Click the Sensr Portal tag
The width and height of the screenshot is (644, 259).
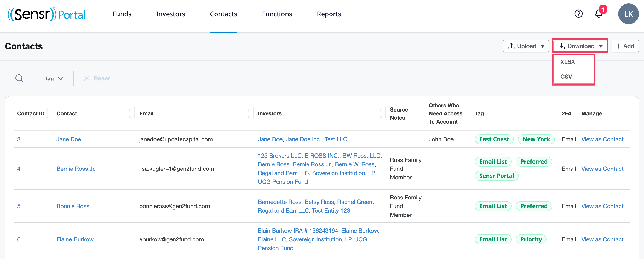[497, 176]
